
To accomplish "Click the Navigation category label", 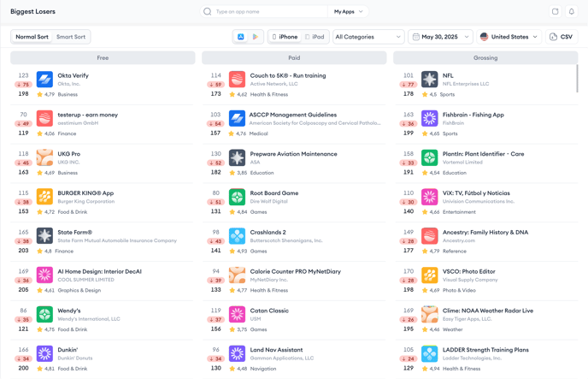I will pyautogui.click(x=263, y=369).
